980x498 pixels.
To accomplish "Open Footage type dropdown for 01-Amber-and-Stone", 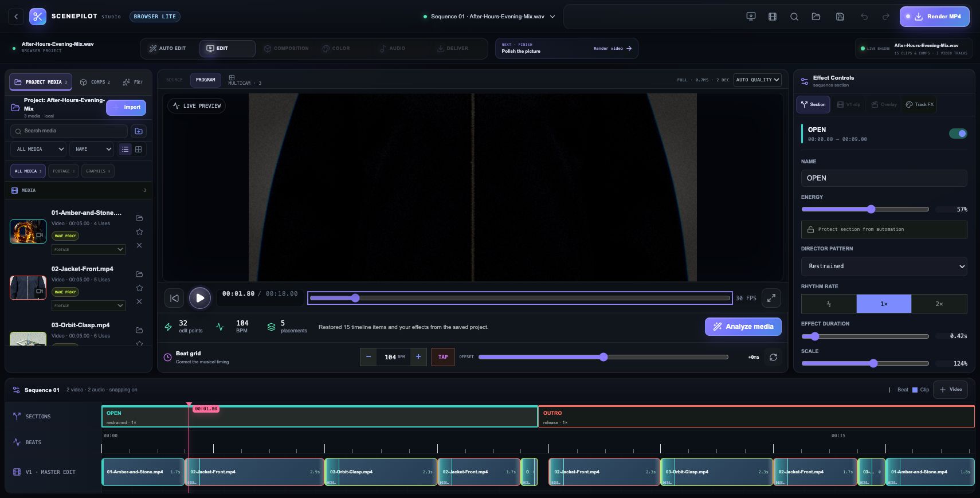I will (88, 249).
